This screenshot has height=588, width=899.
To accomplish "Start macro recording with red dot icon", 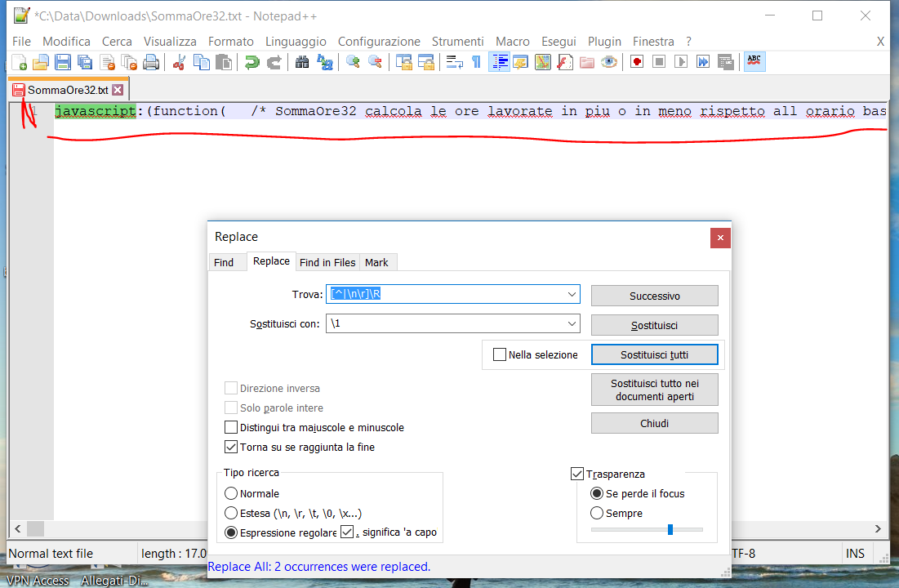I will (637, 62).
